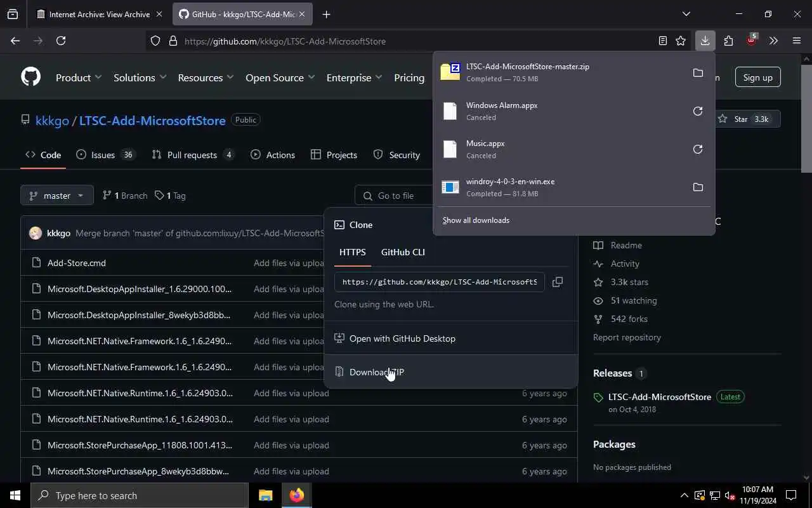Click clone URL text field
The height and width of the screenshot is (508, 812).
pyautogui.click(x=440, y=282)
